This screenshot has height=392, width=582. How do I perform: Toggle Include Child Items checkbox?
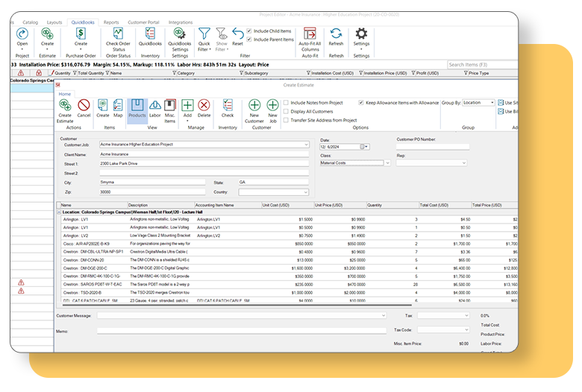click(x=249, y=31)
